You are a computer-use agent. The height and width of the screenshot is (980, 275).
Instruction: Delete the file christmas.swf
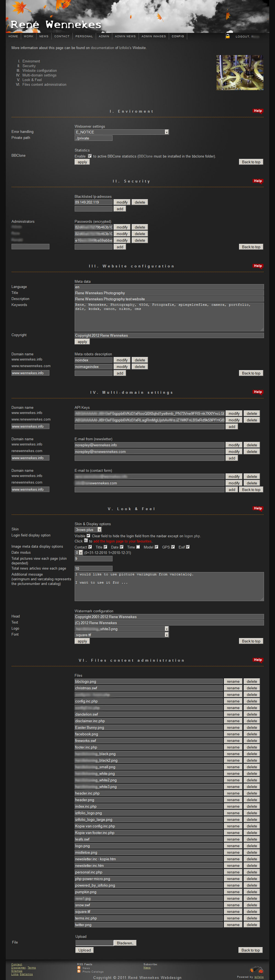[252, 688]
